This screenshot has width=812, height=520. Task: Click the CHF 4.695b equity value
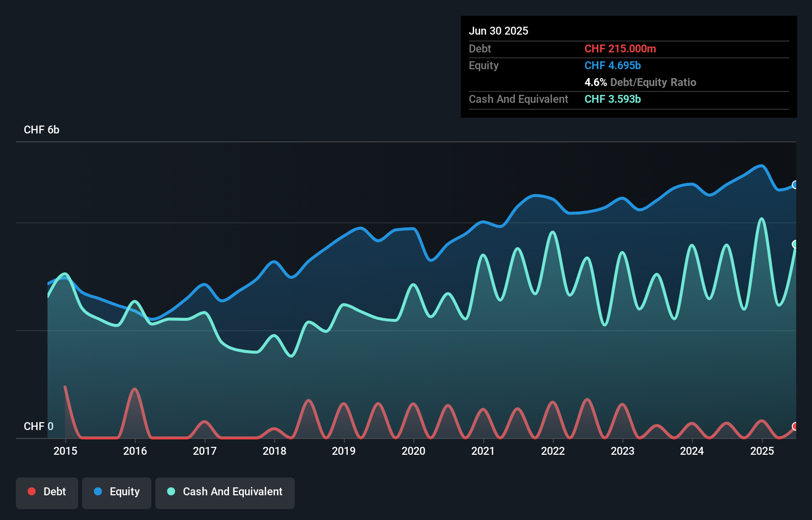tap(613, 65)
